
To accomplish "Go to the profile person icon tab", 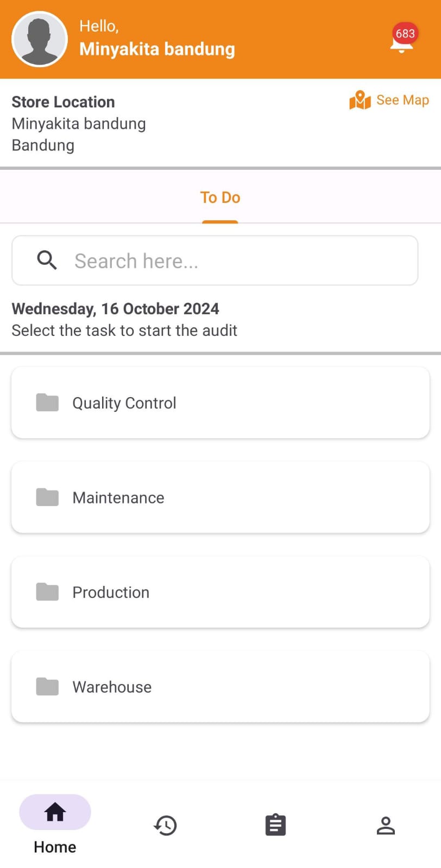I will [x=386, y=825].
